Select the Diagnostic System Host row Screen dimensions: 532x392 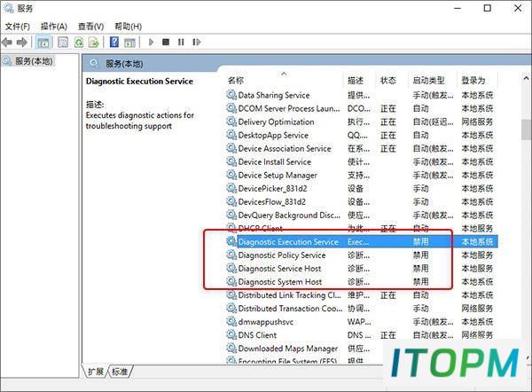tap(361, 282)
